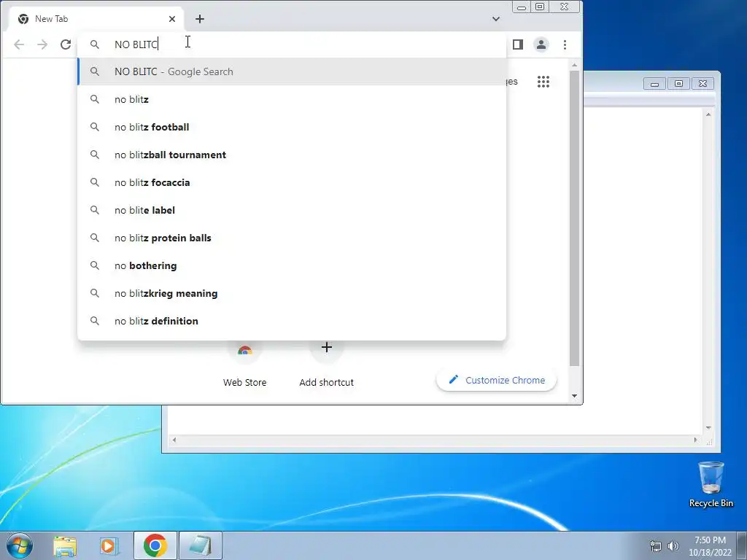Open the profile avatar button

[x=541, y=44]
